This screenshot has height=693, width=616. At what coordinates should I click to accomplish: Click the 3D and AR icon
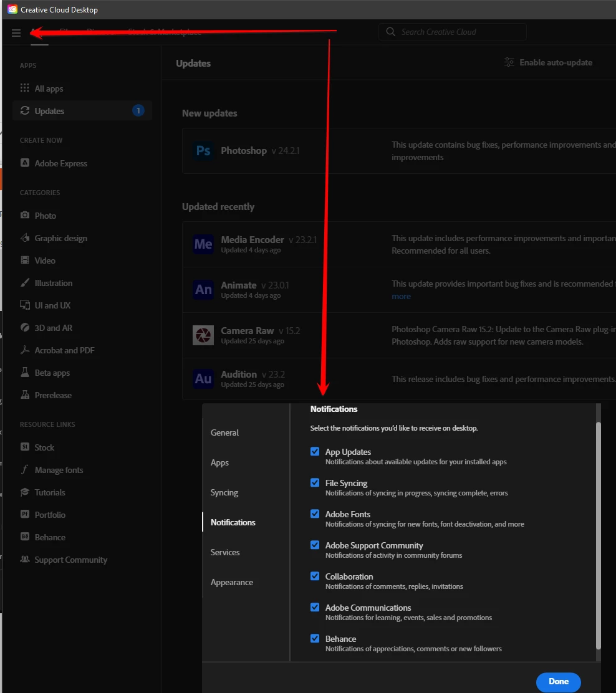point(25,328)
